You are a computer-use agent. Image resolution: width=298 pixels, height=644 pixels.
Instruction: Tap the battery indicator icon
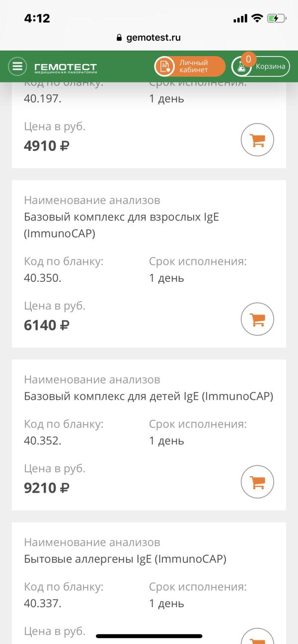(276, 18)
